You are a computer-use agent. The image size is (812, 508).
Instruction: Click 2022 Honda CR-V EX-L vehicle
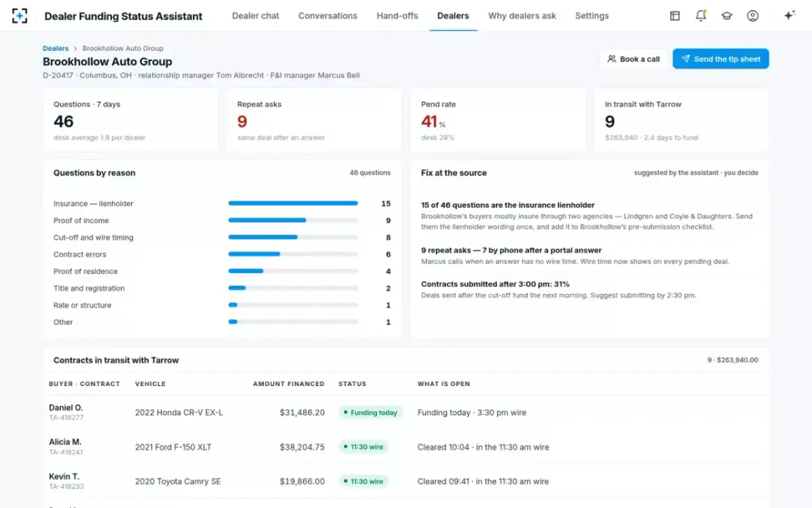[179, 412]
